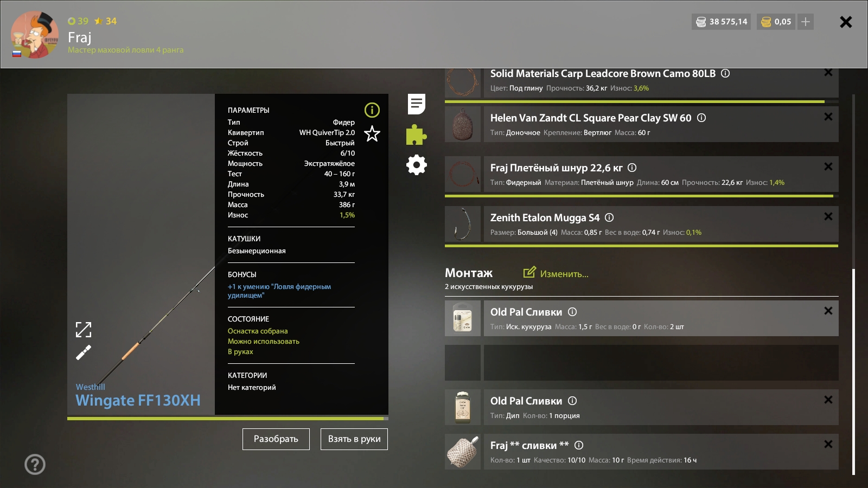Click the Westhill brand label
868x488 pixels.
click(91, 387)
